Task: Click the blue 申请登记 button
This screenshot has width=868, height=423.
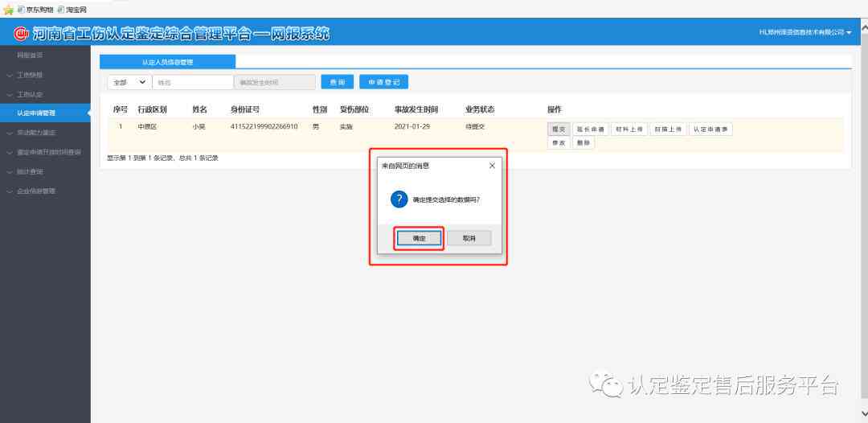Action: (x=383, y=82)
